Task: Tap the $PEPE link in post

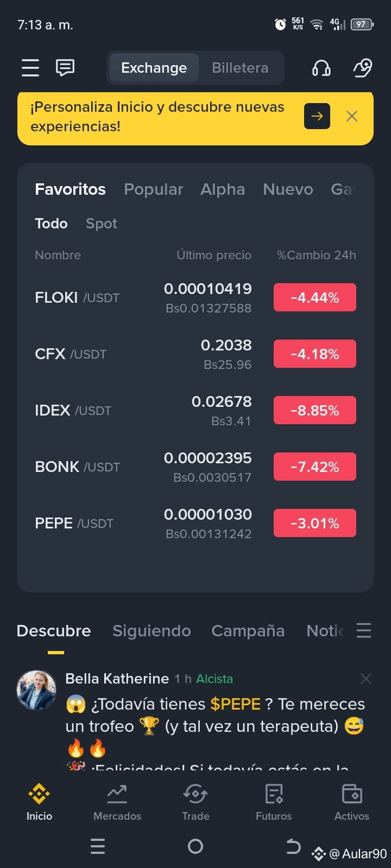Action: point(236,704)
